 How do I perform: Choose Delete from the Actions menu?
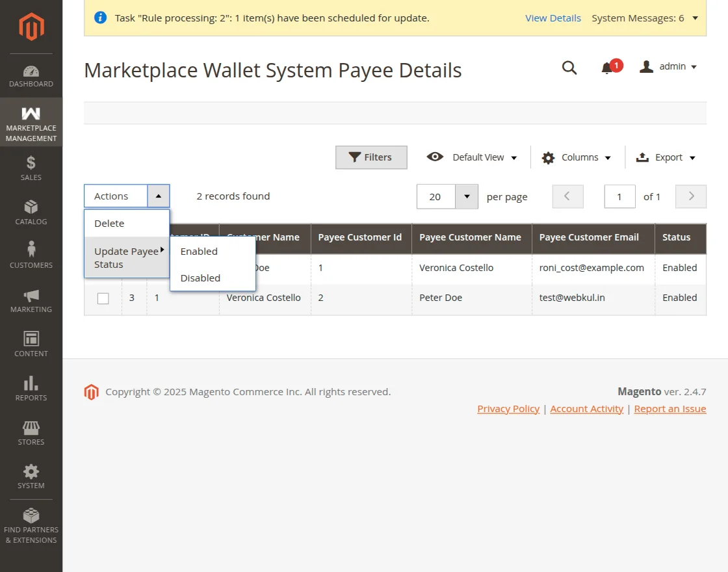pos(109,223)
